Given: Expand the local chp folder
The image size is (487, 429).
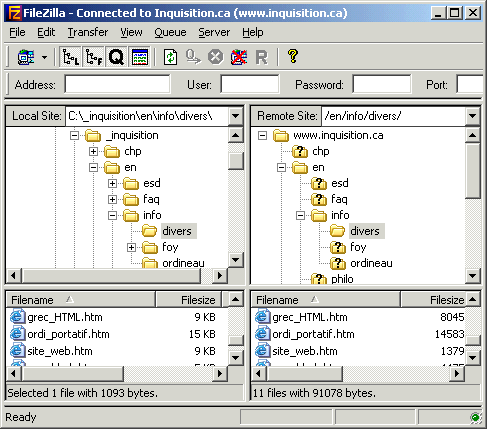Looking at the screenshot, I should pyautogui.click(x=93, y=151).
